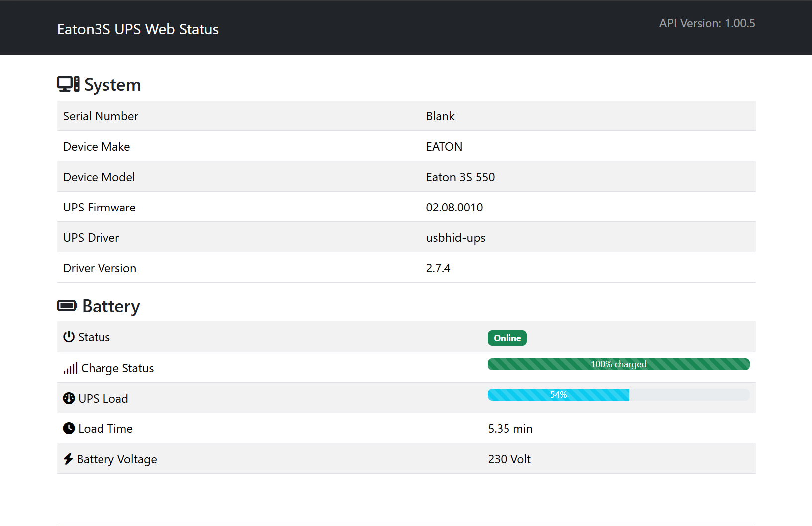Click the 5.35 min load time value

(510, 429)
